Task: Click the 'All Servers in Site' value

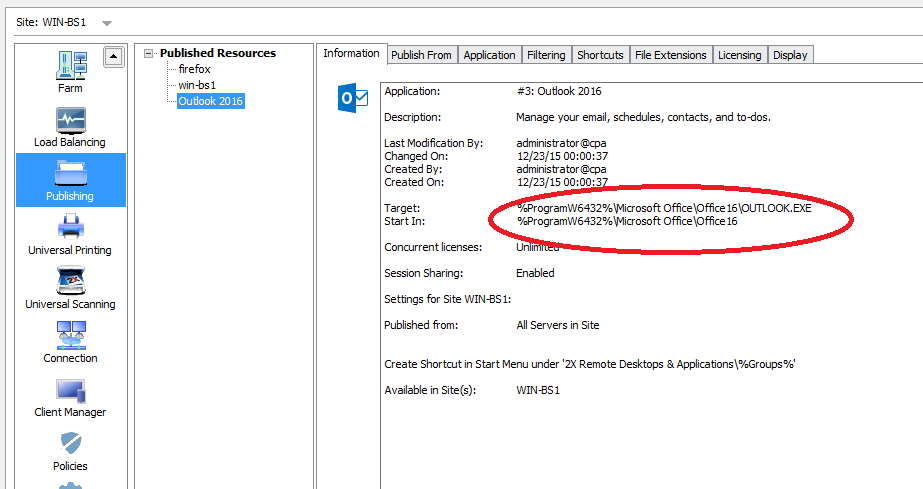Action: click(x=557, y=325)
